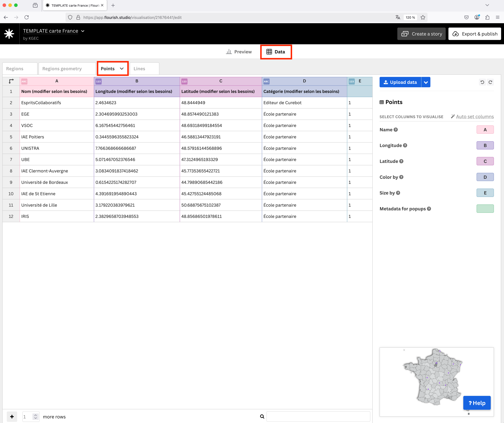Click the Longitude help question mark

tap(405, 145)
